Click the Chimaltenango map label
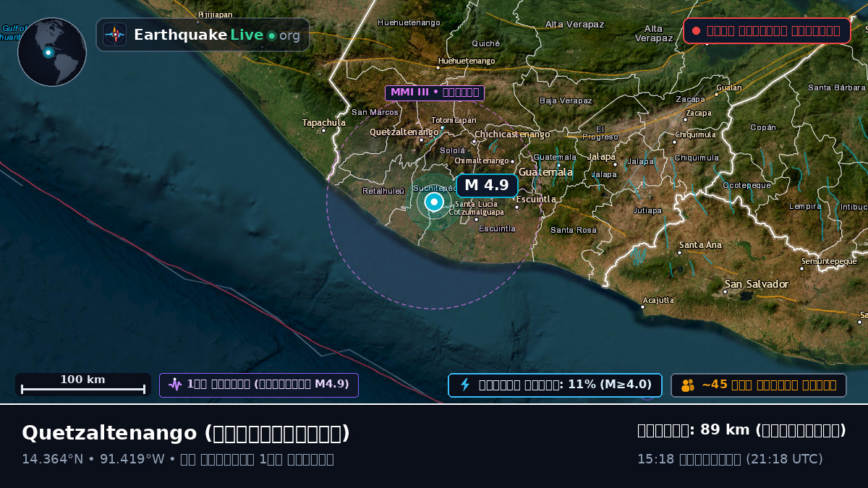 (482, 160)
